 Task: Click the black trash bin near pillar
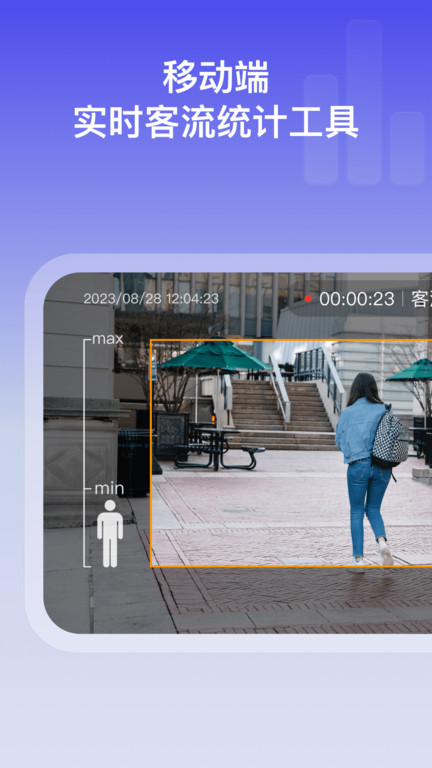[x=133, y=462]
